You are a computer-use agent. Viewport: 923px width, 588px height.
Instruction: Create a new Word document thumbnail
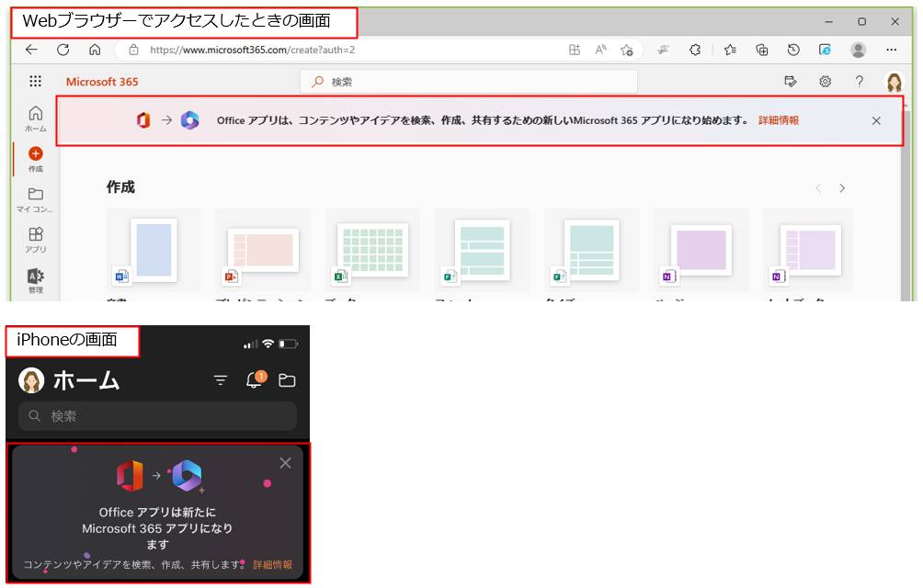pyautogui.click(x=153, y=250)
